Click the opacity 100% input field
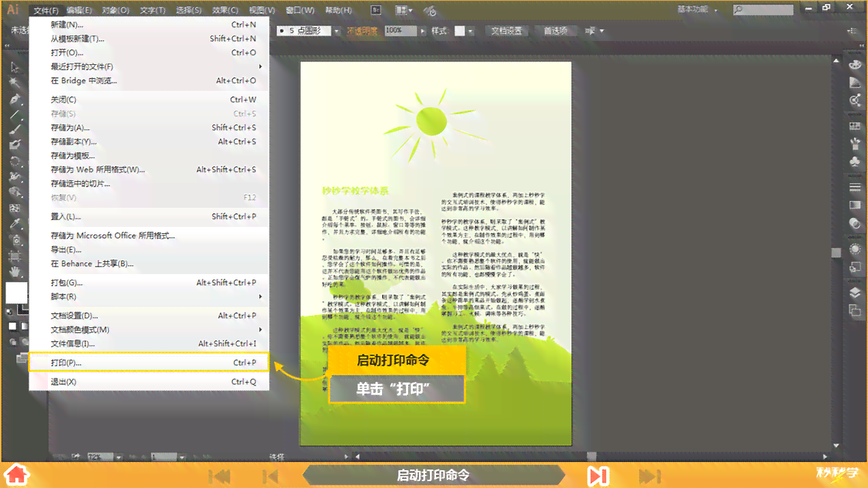Screen dimensions: 868x488 (x=401, y=31)
